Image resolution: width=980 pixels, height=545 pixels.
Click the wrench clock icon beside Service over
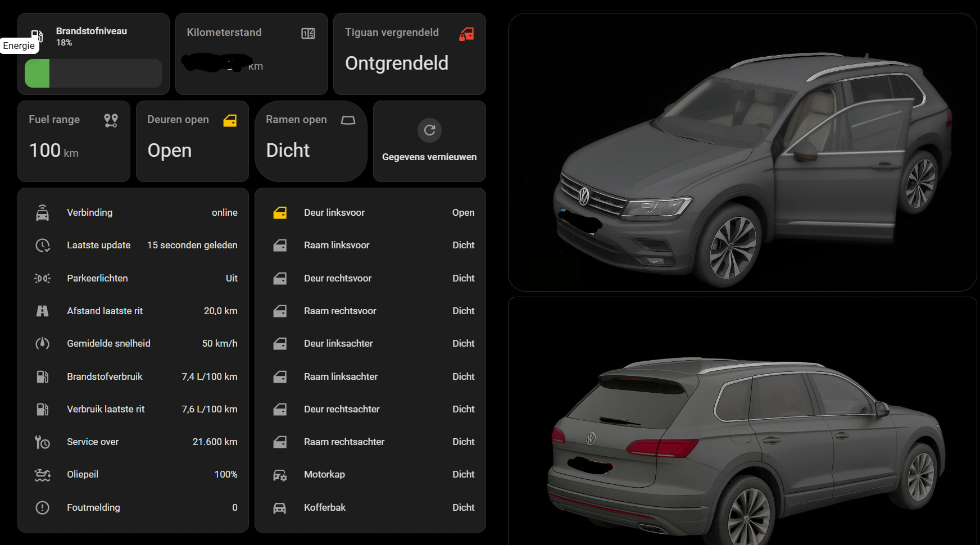43,442
